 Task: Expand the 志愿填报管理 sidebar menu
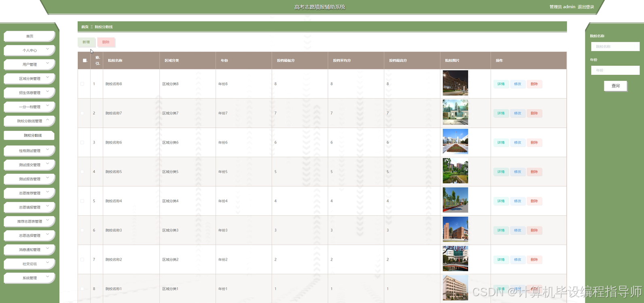30,207
